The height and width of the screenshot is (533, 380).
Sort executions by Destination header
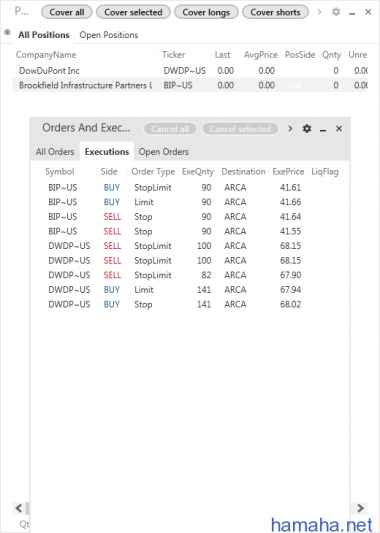(x=243, y=171)
